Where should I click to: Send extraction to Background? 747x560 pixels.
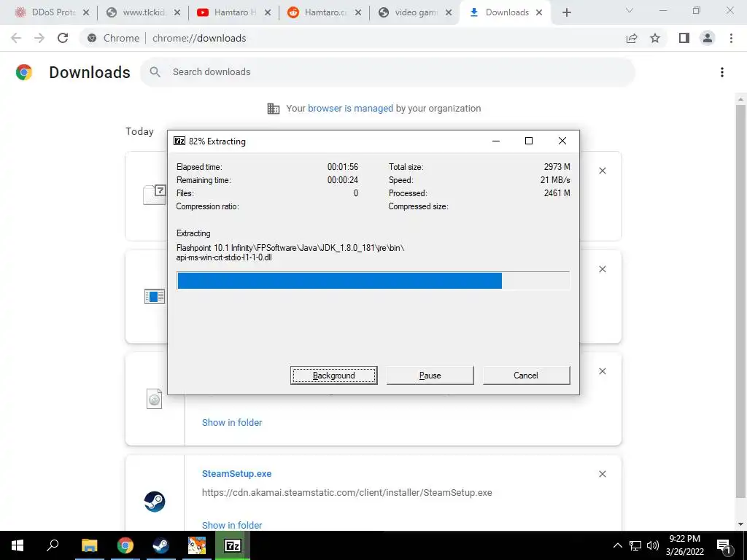[333, 376]
